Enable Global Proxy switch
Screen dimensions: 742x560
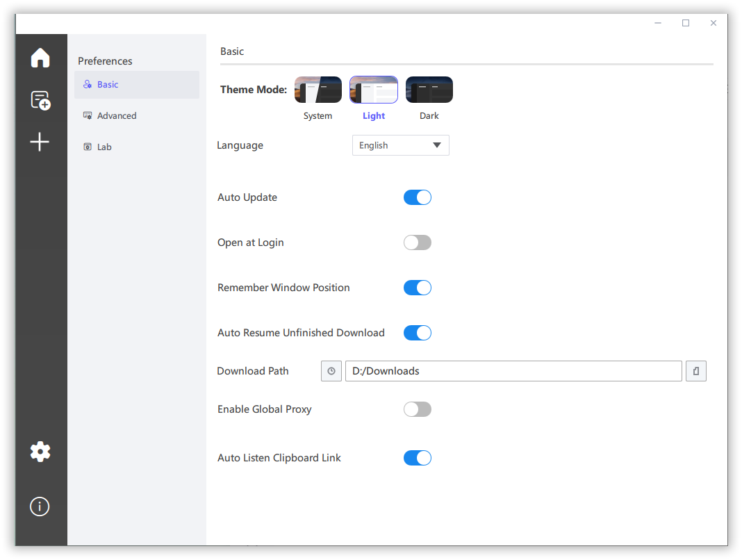[418, 409]
